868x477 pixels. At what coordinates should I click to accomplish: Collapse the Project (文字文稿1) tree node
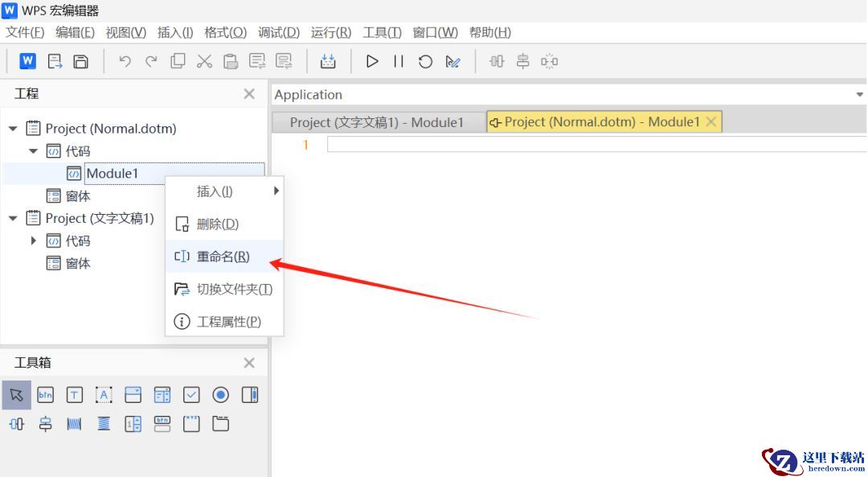click(x=13, y=218)
